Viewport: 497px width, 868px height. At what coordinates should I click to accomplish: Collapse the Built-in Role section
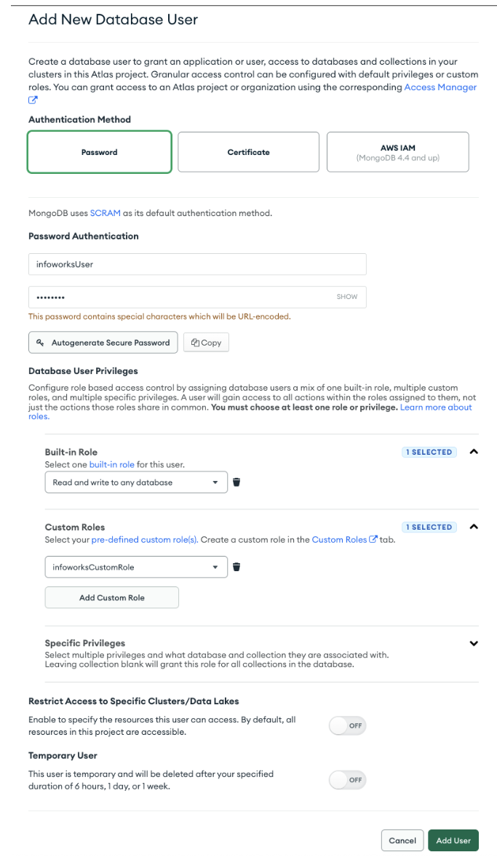474,452
